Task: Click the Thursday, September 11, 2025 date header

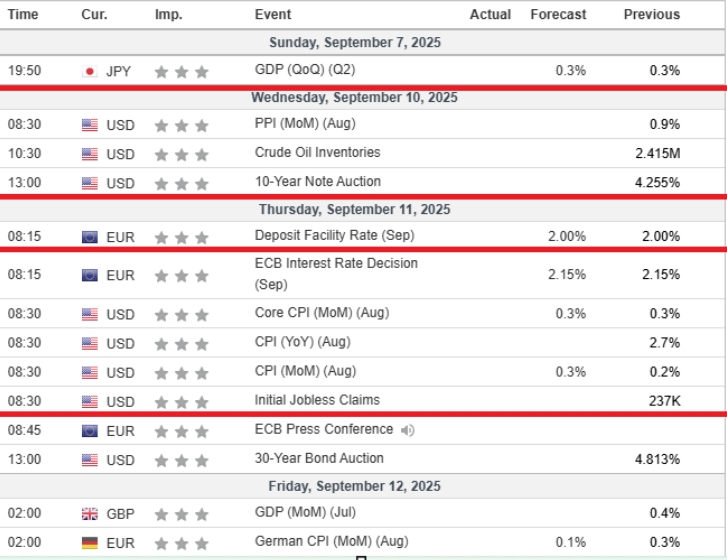Action: click(x=355, y=210)
